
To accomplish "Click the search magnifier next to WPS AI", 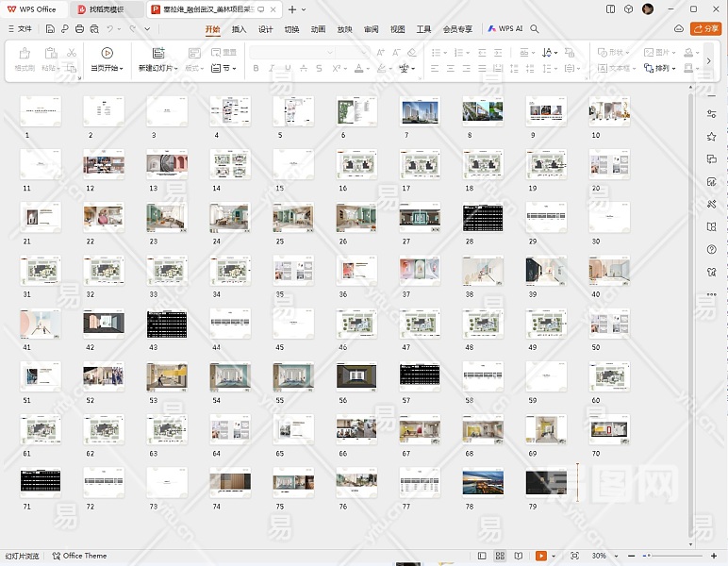I will (x=535, y=29).
